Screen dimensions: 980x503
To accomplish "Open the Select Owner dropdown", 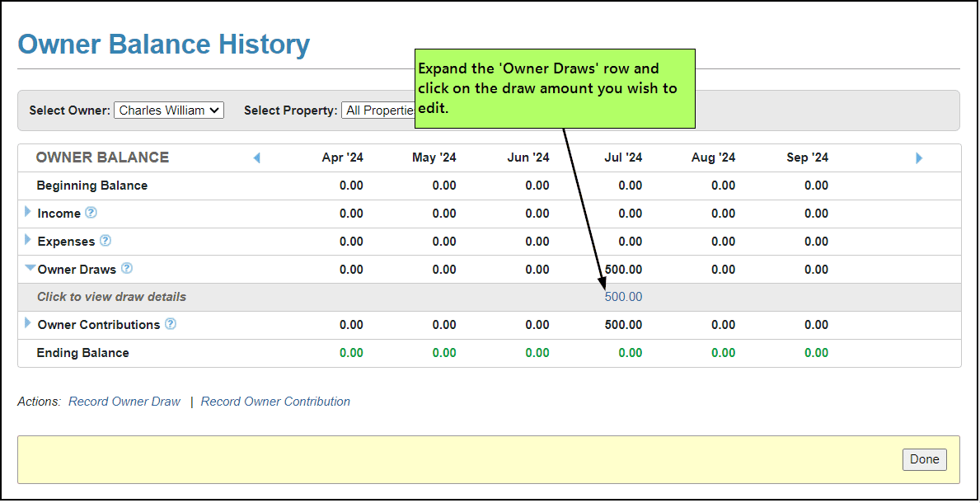I will [x=169, y=110].
